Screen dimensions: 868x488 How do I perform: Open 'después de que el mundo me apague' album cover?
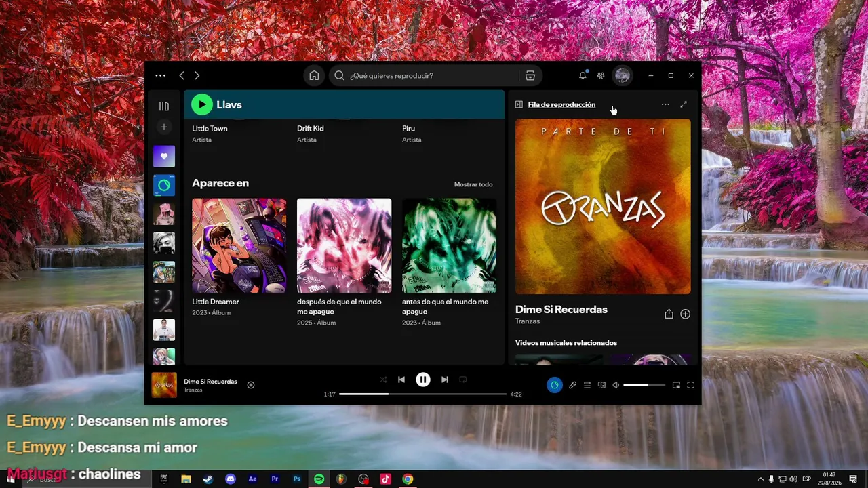click(344, 245)
